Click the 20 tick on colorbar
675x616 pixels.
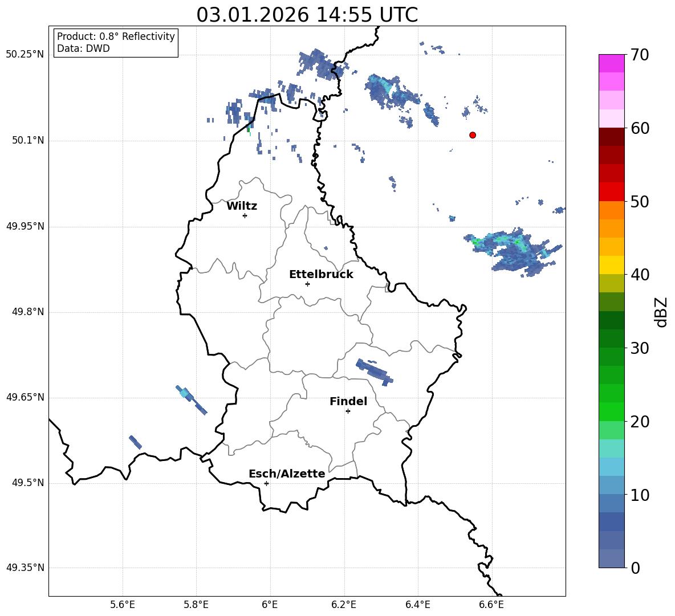pos(640,421)
